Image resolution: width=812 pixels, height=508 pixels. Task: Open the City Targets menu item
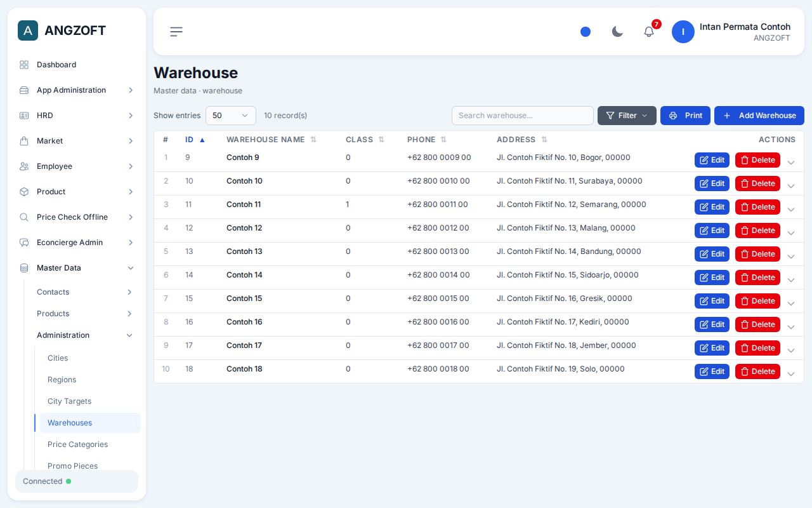69,401
